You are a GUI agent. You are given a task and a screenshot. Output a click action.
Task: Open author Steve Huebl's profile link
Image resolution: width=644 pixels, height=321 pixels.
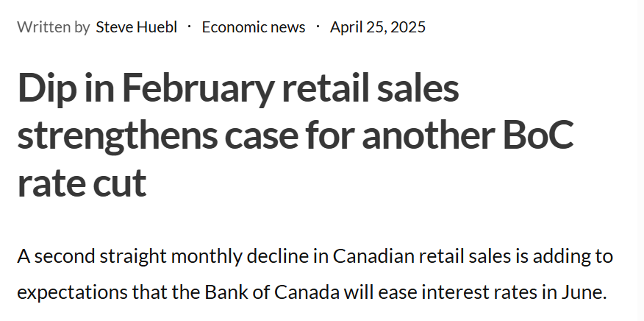pyautogui.click(x=136, y=27)
